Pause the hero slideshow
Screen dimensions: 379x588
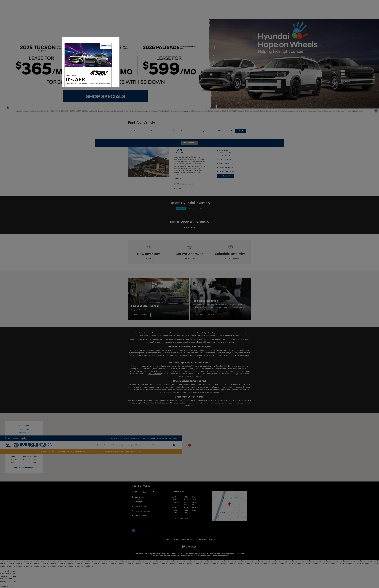[x=376, y=111]
